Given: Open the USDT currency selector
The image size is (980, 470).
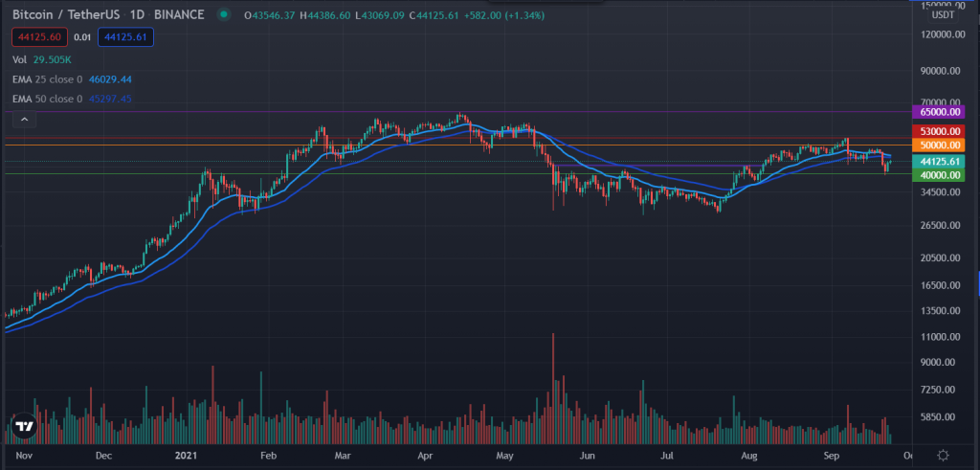Looking at the screenshot, I should [x=944, y=15].
